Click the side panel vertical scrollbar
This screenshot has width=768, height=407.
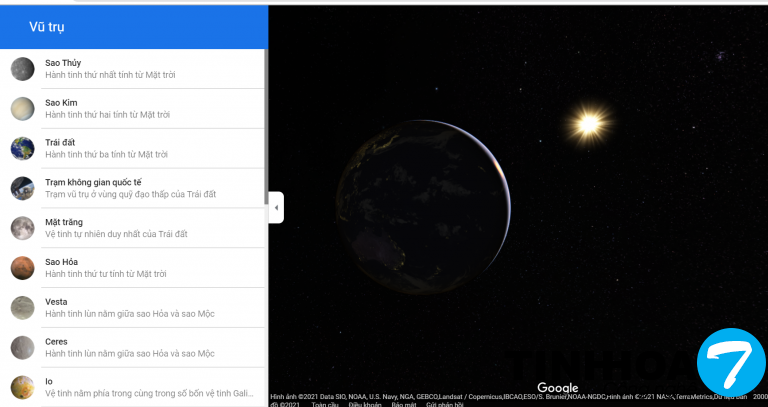click(x=266, y=120)
